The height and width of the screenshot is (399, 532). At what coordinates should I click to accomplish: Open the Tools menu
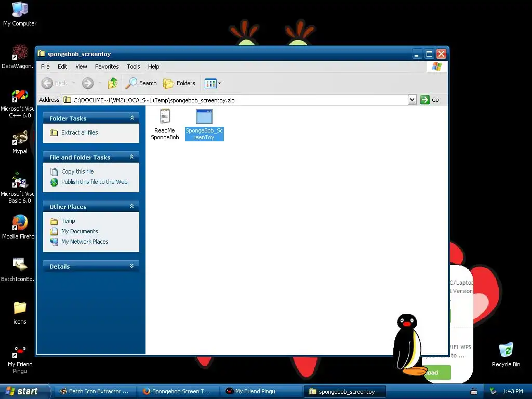[x=134, y=66]
